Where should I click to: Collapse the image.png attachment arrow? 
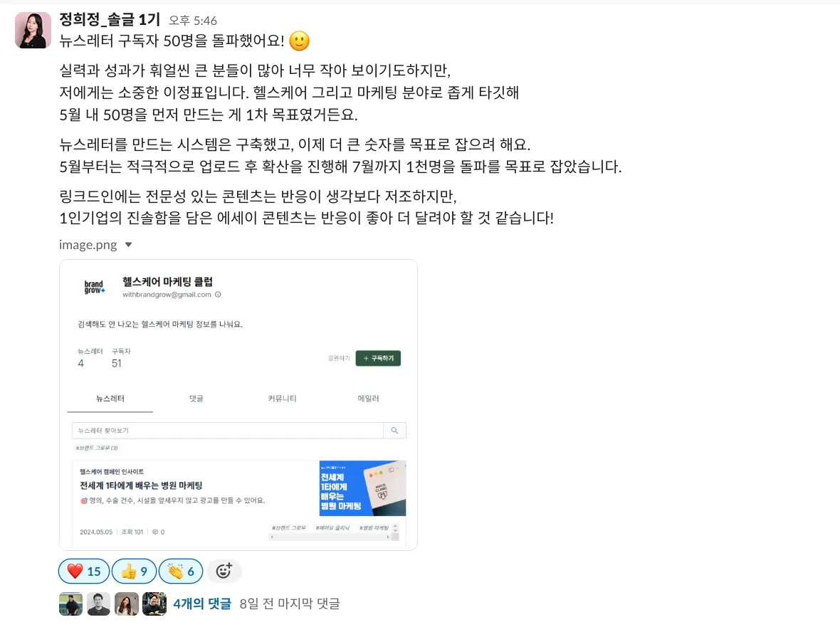pyautogui.click(x=129, y=245)
